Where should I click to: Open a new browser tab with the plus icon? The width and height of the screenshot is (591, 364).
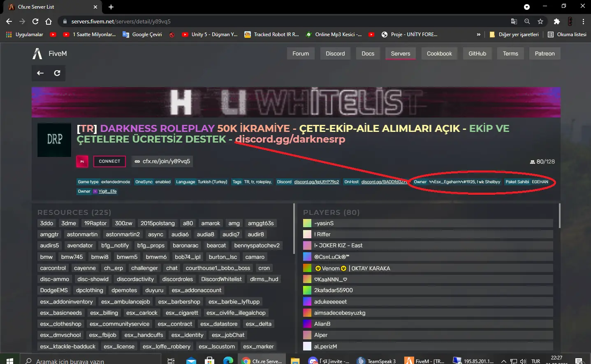111,7
